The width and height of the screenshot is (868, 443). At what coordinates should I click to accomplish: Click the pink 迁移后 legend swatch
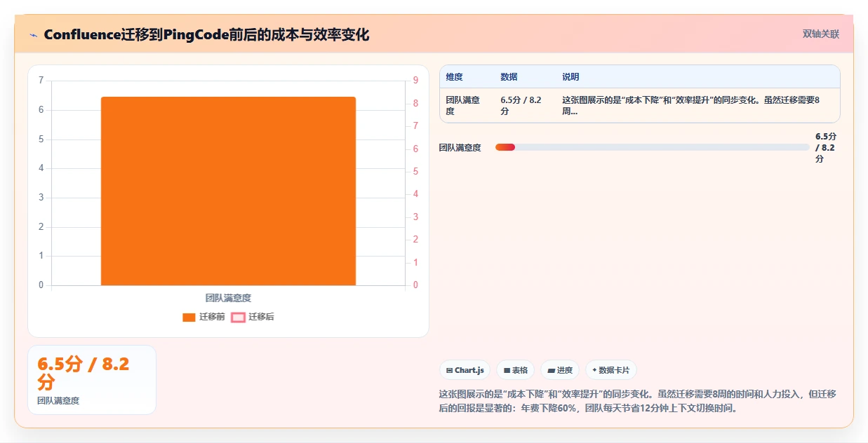tap(238, 318)
